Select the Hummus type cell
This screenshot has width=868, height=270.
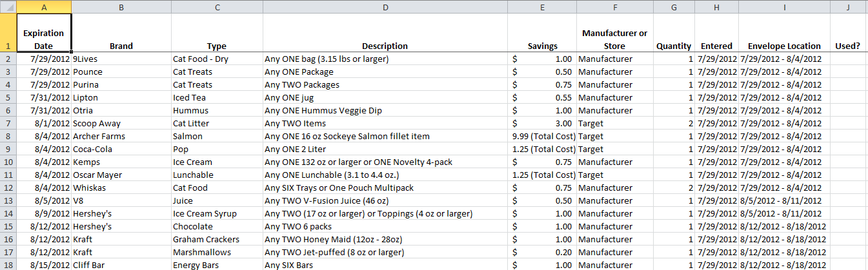tap(217, 110)
